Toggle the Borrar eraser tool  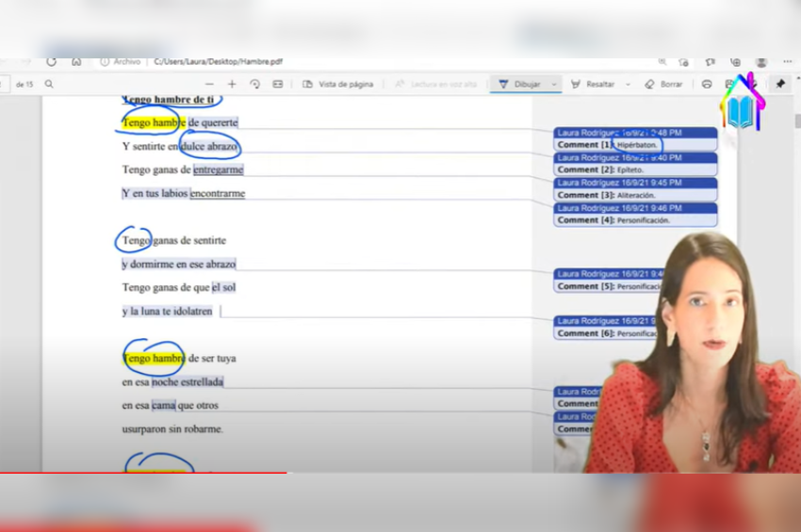click(664, 84)
